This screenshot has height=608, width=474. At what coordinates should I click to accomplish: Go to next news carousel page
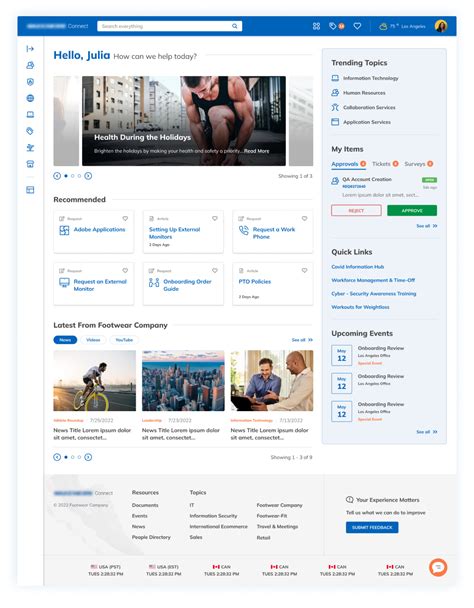tap(88, 457)
